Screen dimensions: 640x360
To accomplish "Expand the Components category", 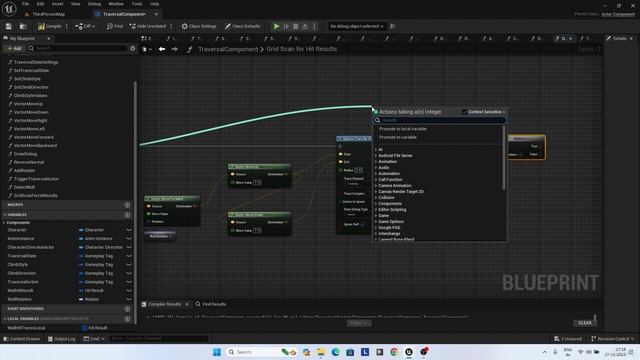I will pyautogui.click(x=4, y=222).
